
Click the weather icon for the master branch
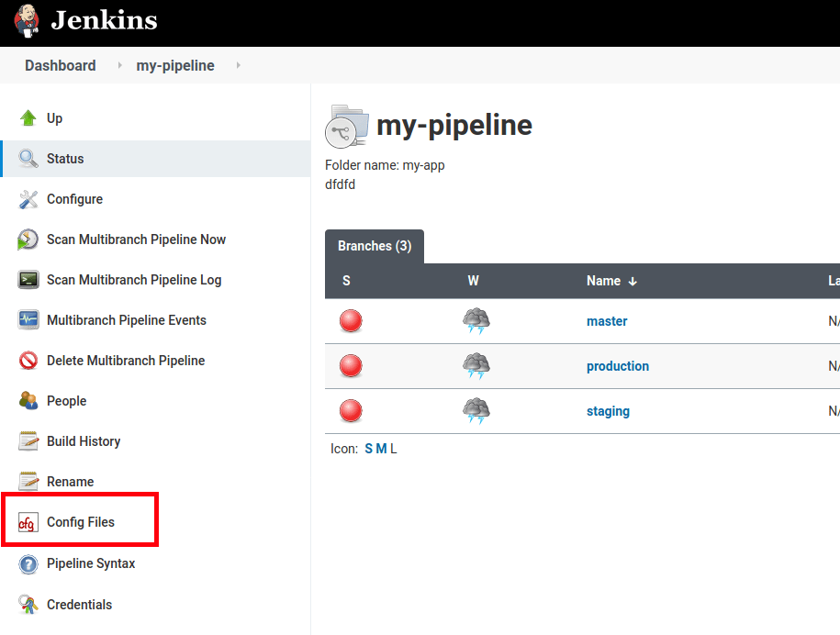476,321
